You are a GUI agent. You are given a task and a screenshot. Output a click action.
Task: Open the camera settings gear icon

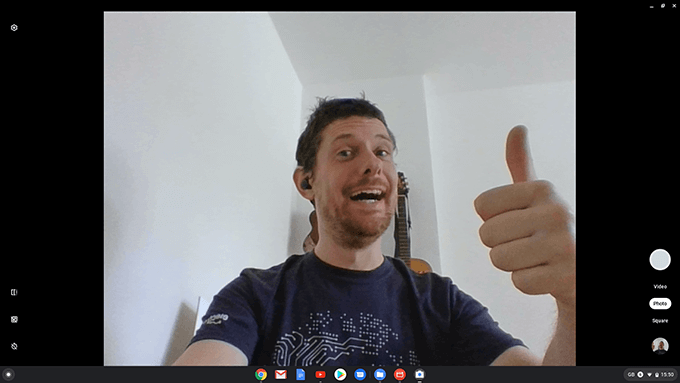tap(14, 28)
